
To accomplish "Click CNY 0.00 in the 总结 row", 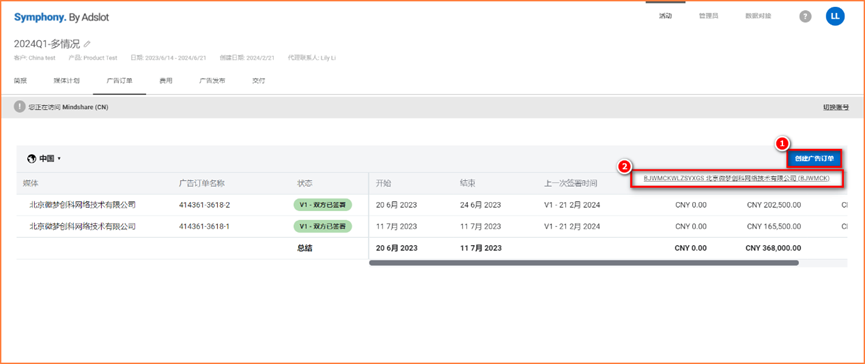I will (690, 248).
